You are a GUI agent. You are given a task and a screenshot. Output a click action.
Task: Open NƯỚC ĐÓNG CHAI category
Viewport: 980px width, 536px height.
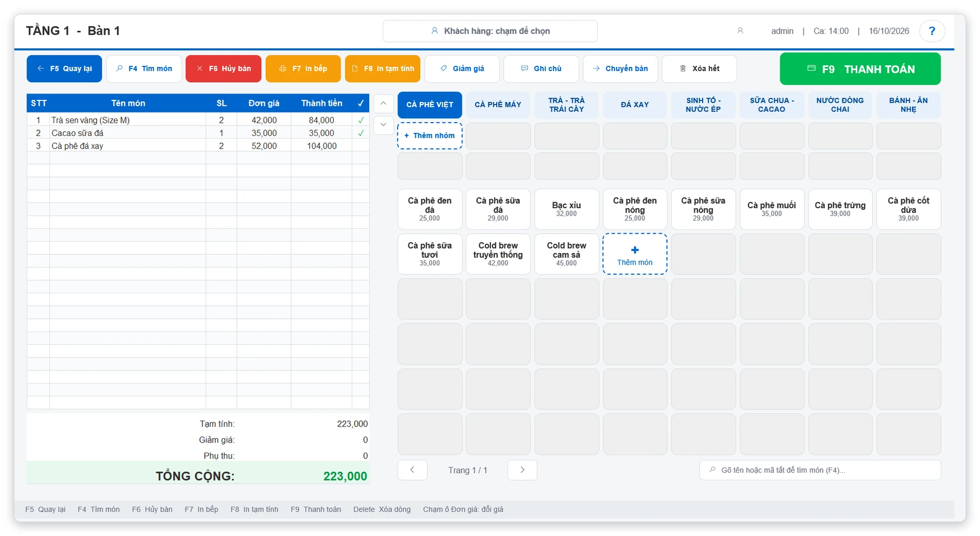[840, 105]
